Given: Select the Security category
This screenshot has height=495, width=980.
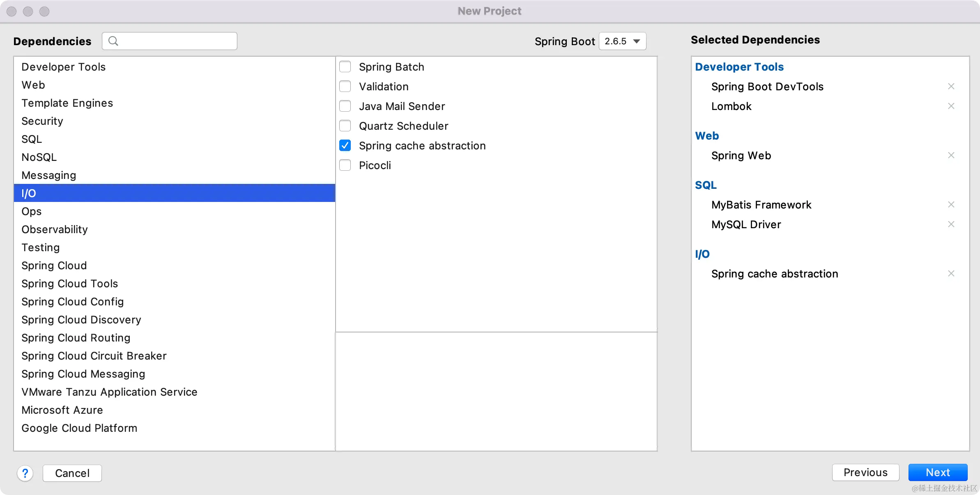Looking at the screenshot, I should (x=42, y=121).
